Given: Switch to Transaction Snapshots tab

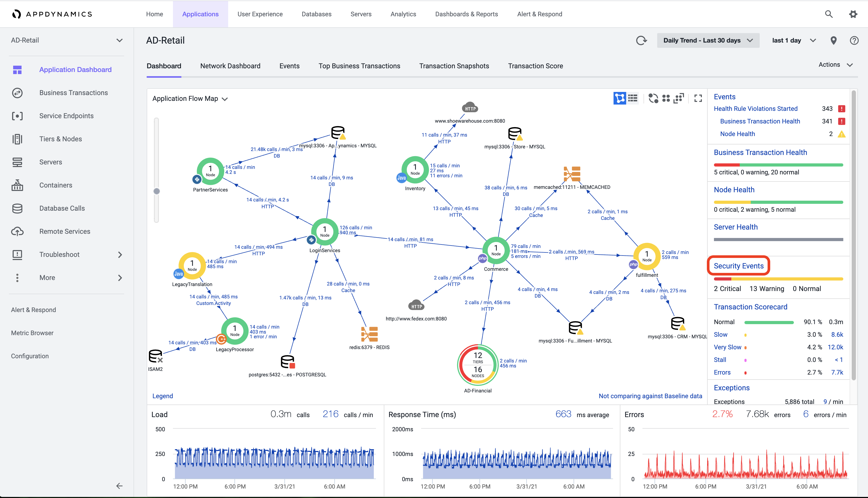Looking at the screenshot, I should coord(454,66).
